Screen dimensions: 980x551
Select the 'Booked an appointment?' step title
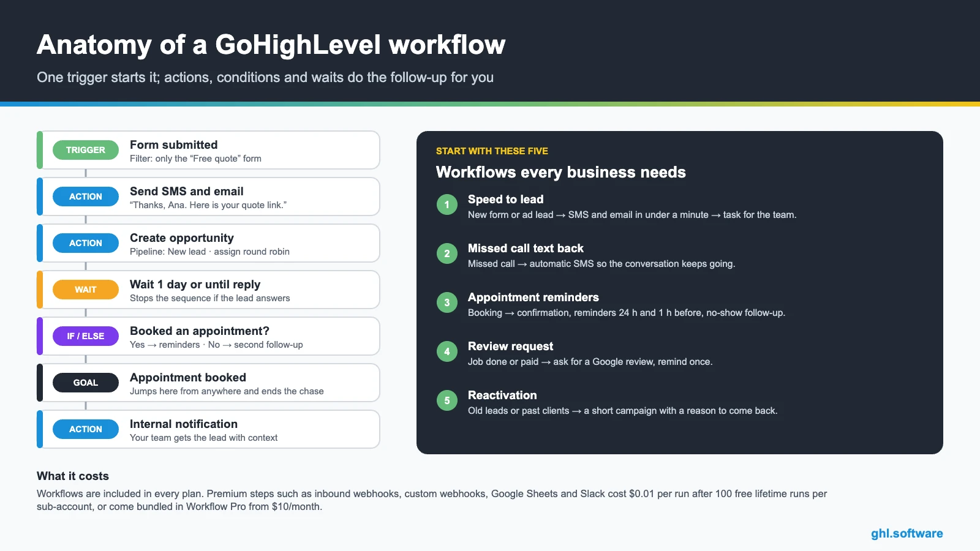point(200,331)
